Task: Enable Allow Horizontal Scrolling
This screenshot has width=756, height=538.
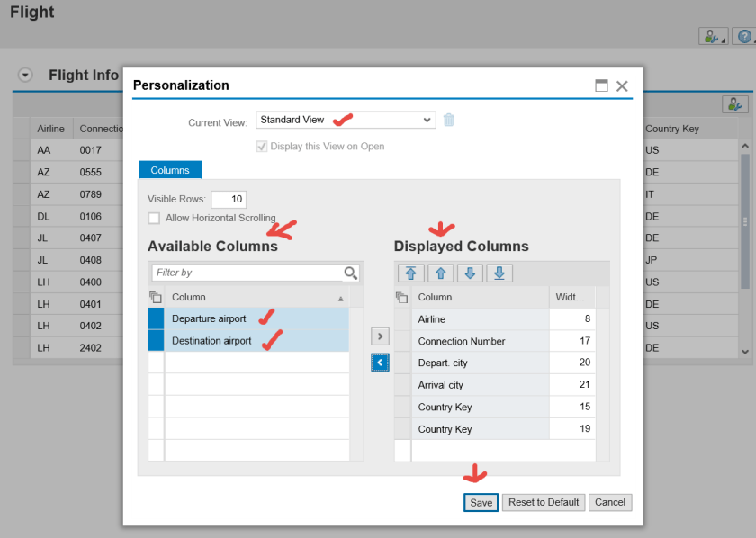Action: (155, 218)
